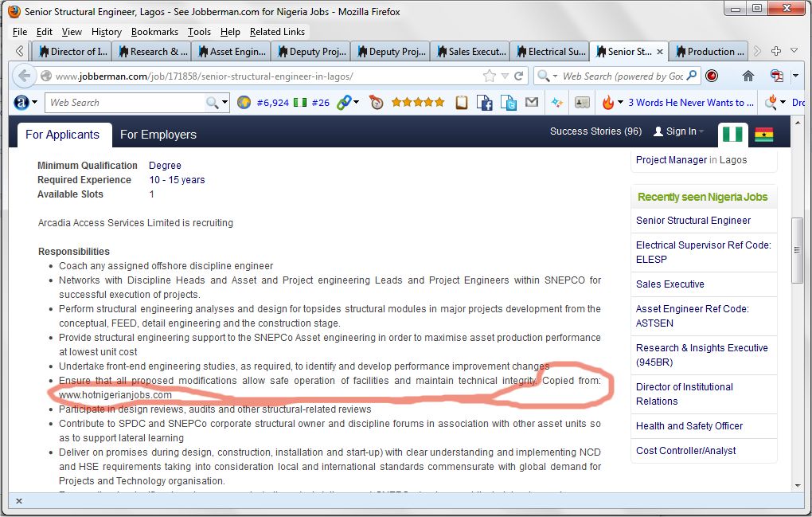Open the URL bar history dropdown arrow
Viewport: 812px width, 517px height.
click(x=505, y=76)
